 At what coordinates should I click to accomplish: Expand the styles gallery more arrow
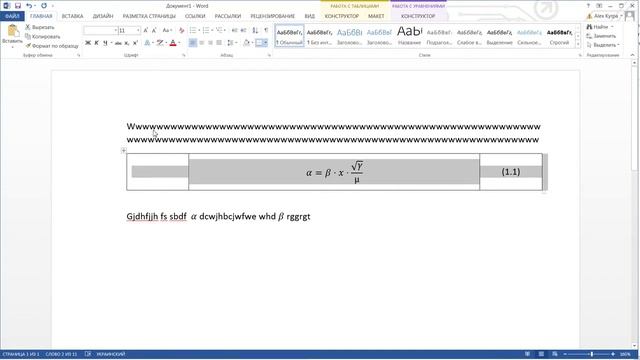coord(578,44)
